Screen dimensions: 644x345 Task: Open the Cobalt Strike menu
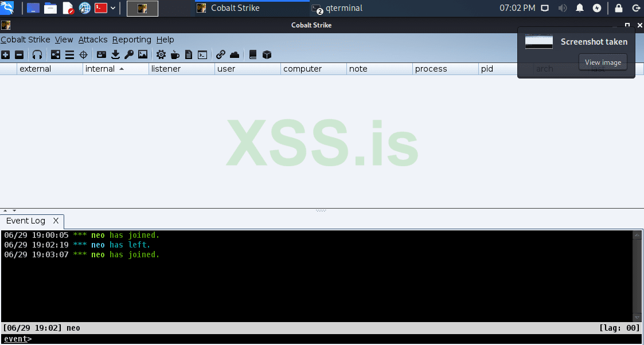25,40
